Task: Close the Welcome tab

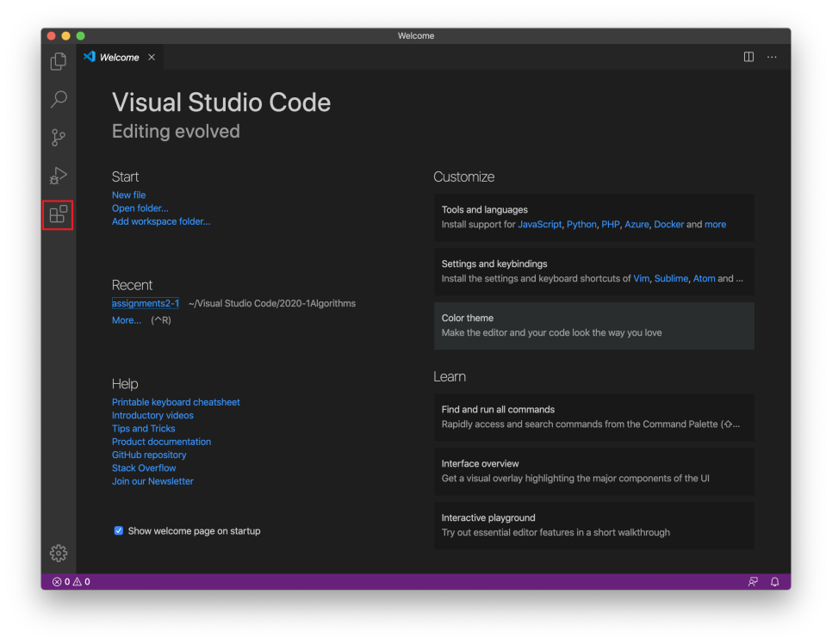Action: [152, 58]
